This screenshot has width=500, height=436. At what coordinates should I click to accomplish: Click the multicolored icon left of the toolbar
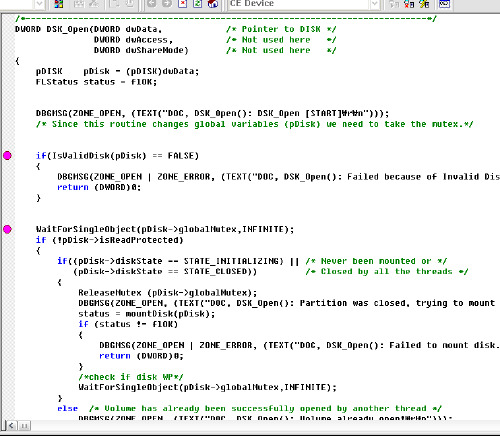pyautogui.click(x=59, y=4)
